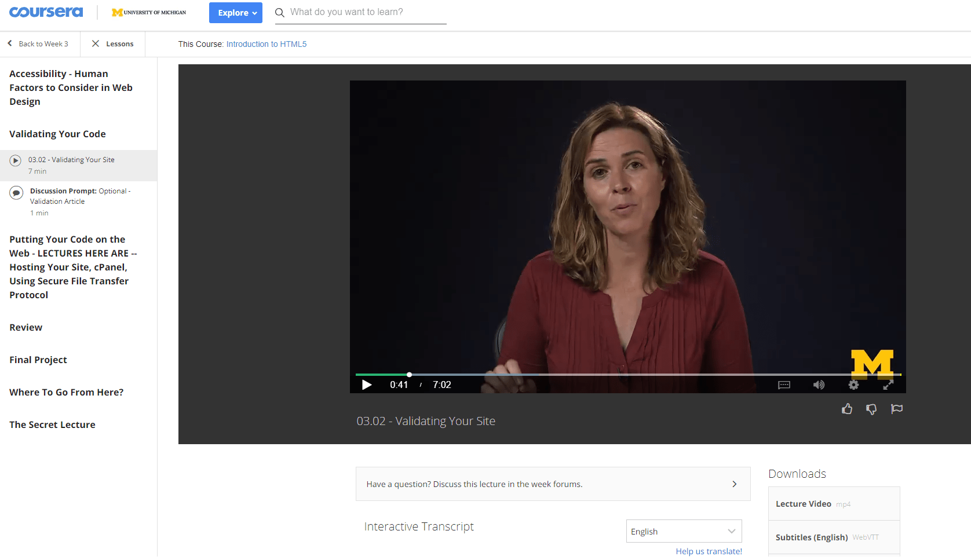Screen dimensions: 971x560
Task: Click the search magnifier icon
Action: pyautogui.click(x=280, y=13)
